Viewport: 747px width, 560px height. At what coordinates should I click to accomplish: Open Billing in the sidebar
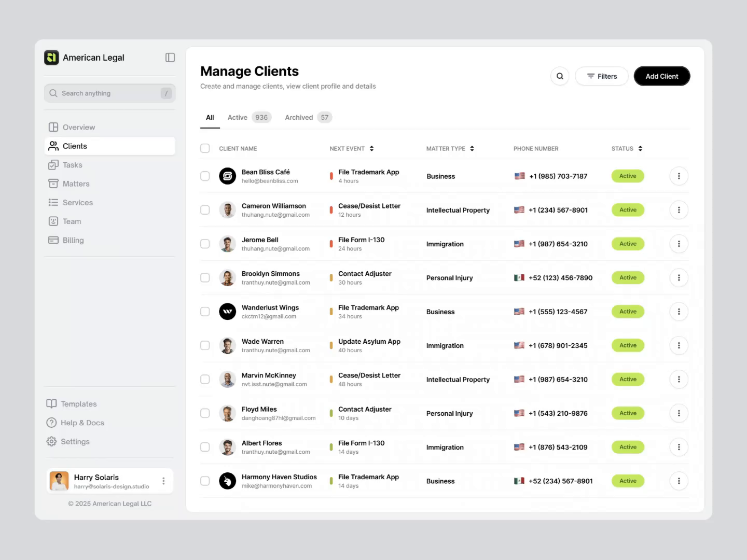(x=109, y=240)
